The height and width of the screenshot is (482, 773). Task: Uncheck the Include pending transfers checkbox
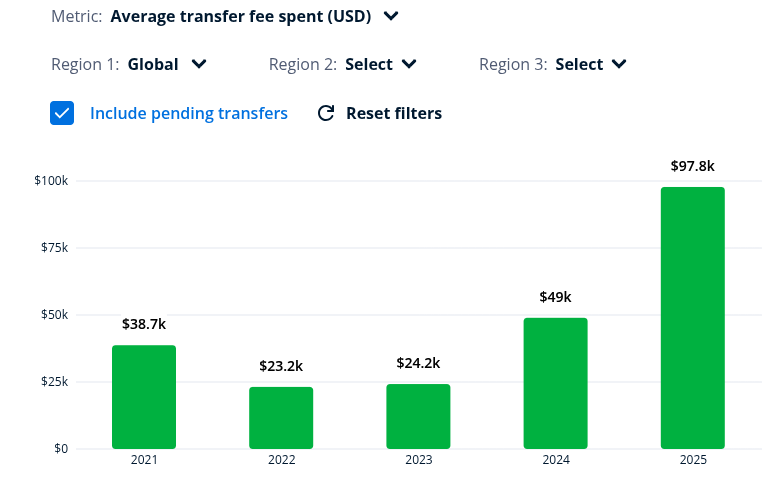(62, 113)
